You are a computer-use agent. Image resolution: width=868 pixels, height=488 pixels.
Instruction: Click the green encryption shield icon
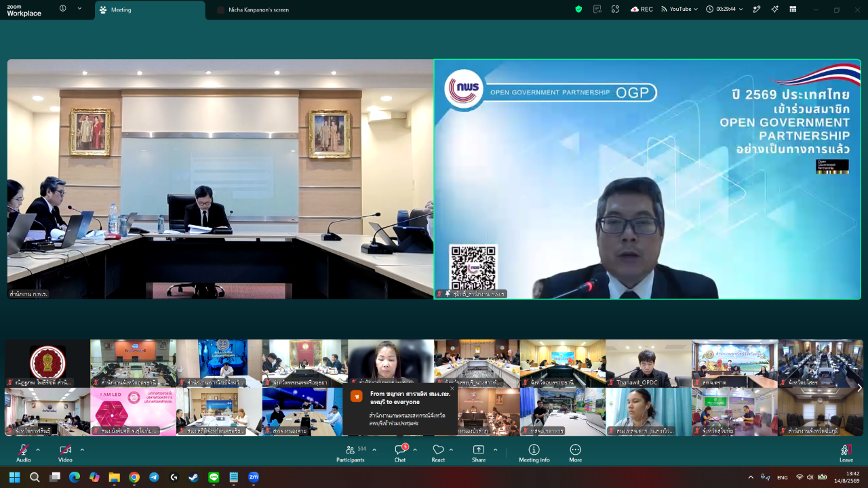578,9
